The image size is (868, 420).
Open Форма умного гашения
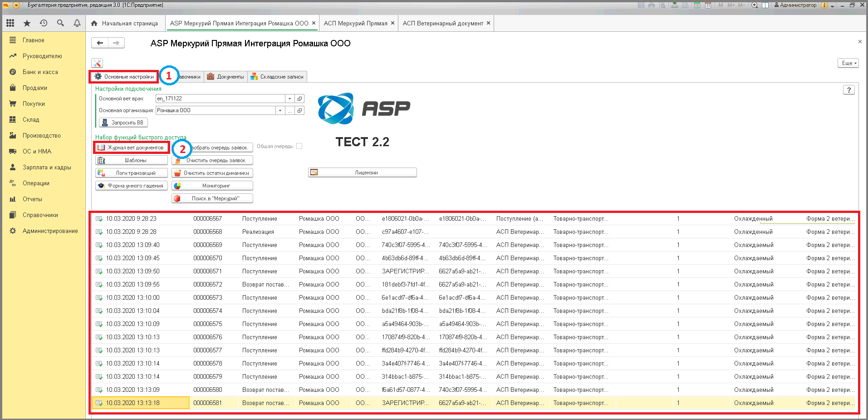click(132, 186)
